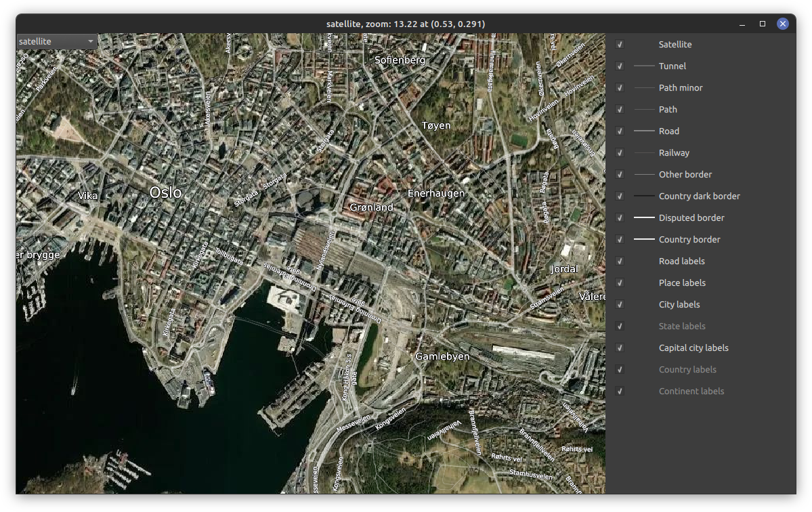Image resolution: width=812 pixels, height=512 pixels.
Task: Open the satellite map style dropdown
Action: tap(56, 41)
